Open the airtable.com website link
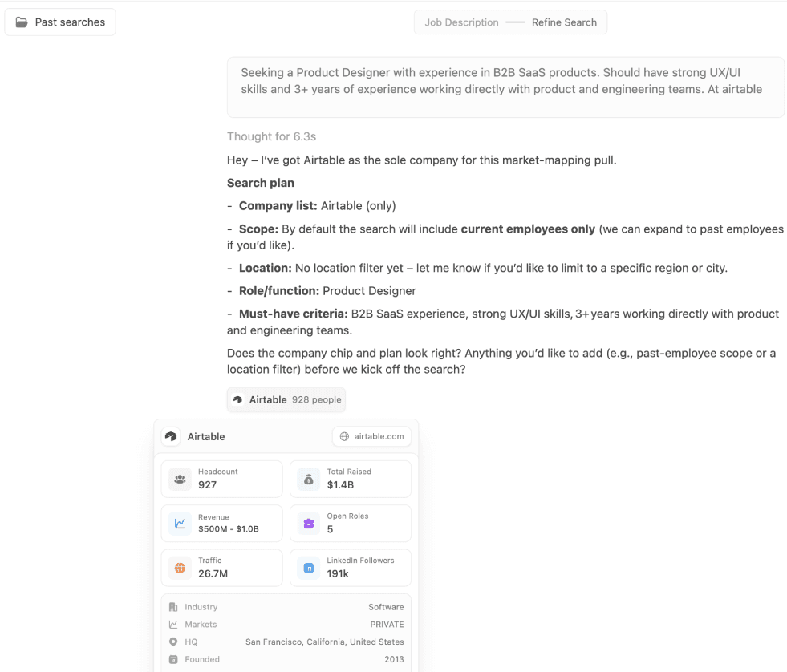This screenshot has height=672, width=787. click(x=372, y=436)
